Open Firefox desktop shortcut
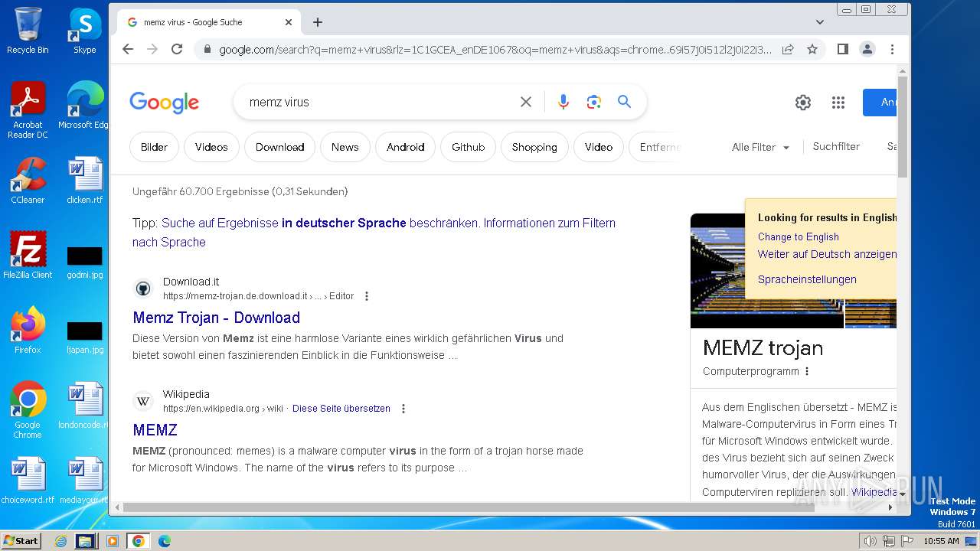The height and width of the screenshot is (551, 980). 28,331
